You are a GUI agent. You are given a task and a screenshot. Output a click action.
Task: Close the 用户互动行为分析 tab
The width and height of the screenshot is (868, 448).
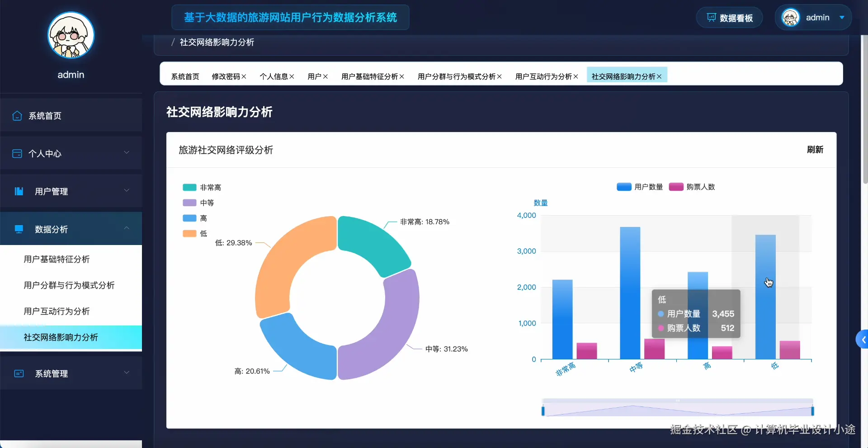576,76
